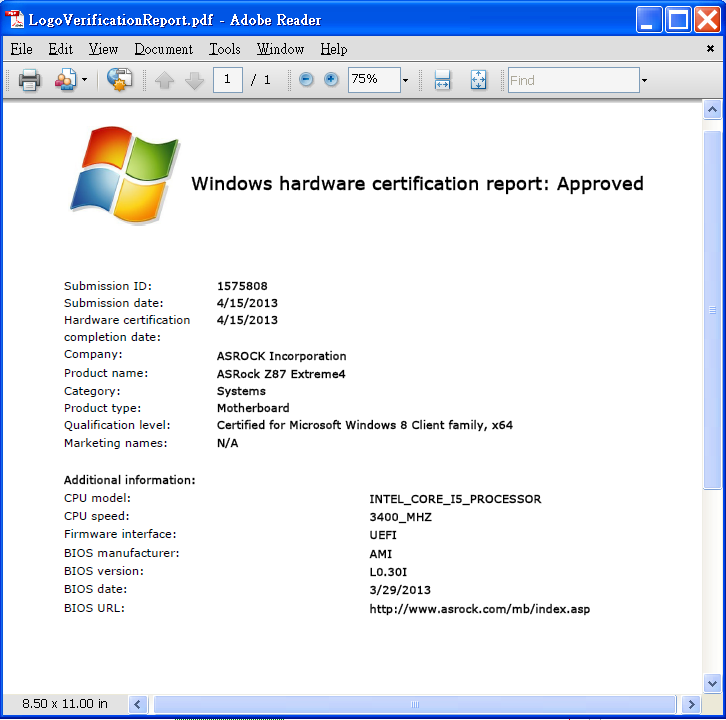The height and width of the screenshot is (720, 726).
Task: Maximize the Adobe Reader window
Action: 678,19
